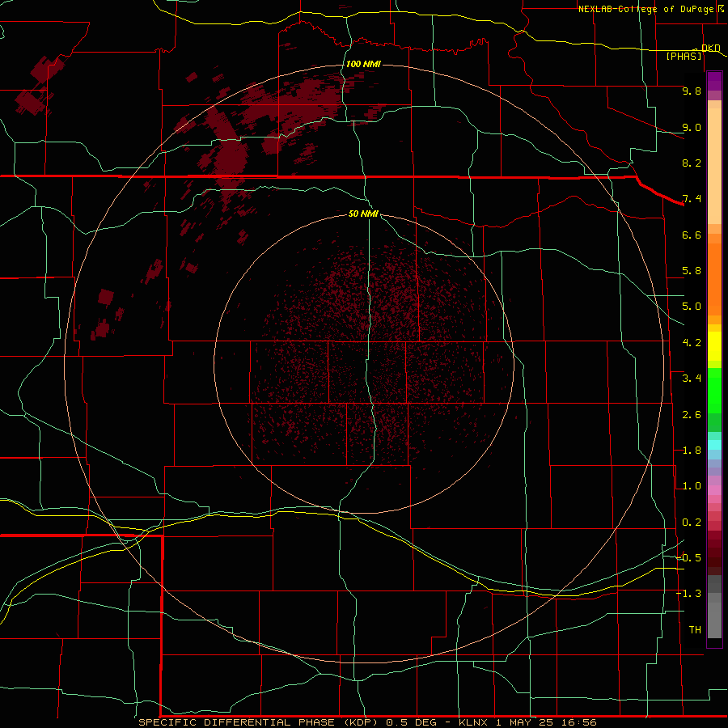Click the cyan segment of the color scale

pyautogui.click(x=714, y=445)
